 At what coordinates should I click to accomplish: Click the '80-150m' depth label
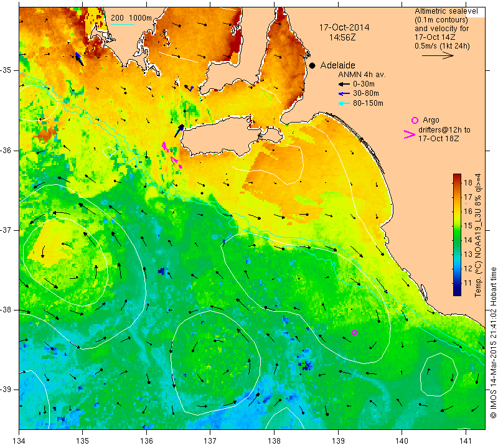(368, 103)
